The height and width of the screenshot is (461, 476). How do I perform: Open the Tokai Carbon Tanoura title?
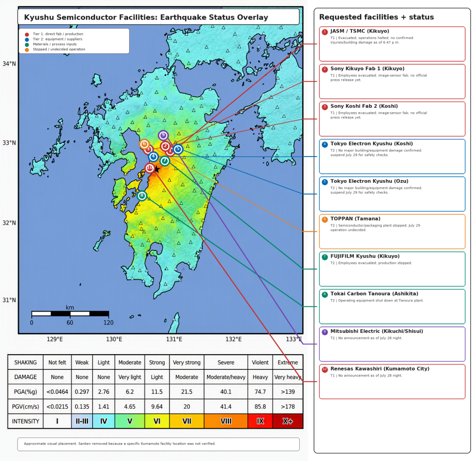tap(374, 294)
